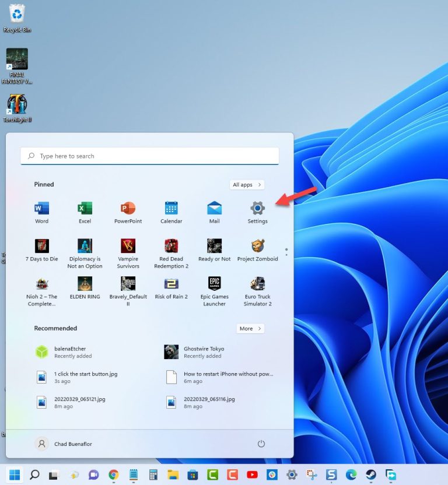Open PowerPoint pinned app
The width and height of the screenshot is (448, 485).
(128, 213)
